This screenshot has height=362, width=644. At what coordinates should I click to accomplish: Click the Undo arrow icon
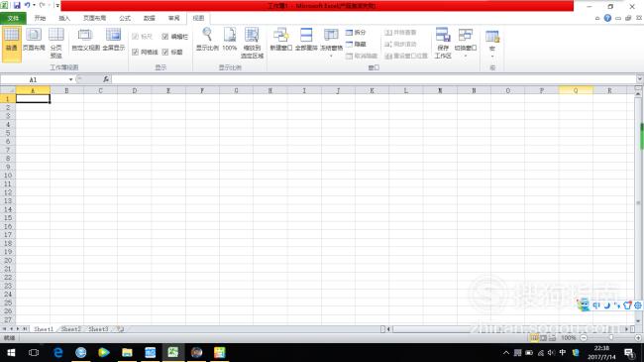click(27, 5)
